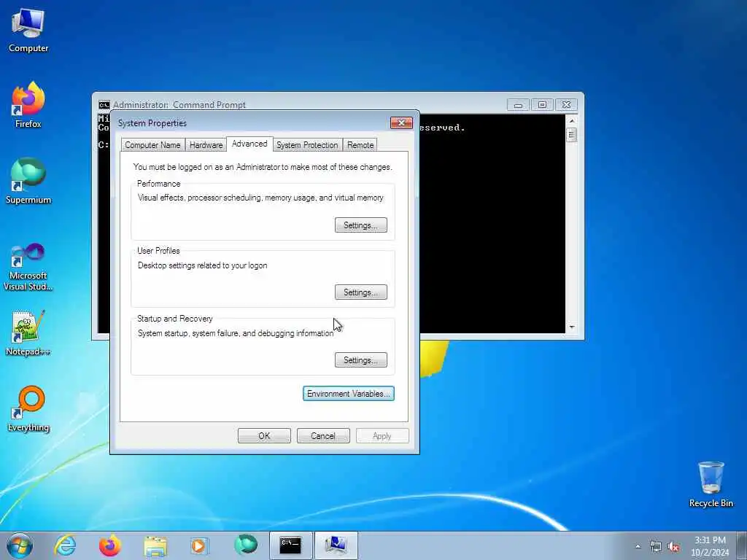Click the Show Desktop strip on the taskbar
This screenshot has width=747, height=560.
tap(741, 545)
